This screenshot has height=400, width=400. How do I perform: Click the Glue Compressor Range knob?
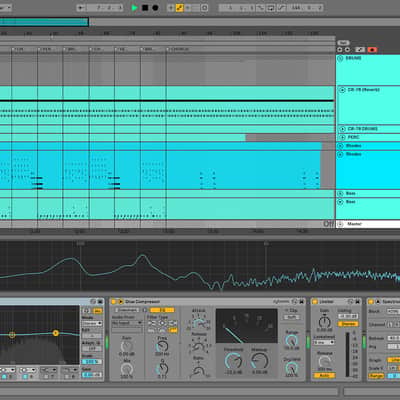point(292,341)
